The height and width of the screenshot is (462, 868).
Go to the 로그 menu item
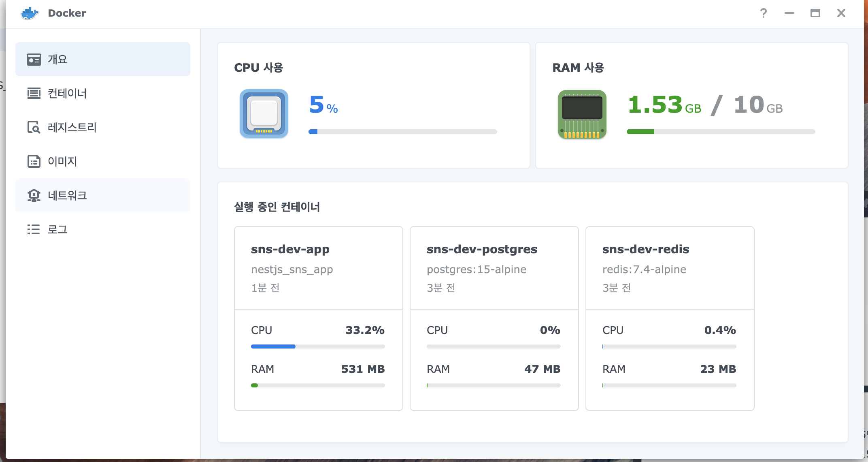click(x=57, y=229)
